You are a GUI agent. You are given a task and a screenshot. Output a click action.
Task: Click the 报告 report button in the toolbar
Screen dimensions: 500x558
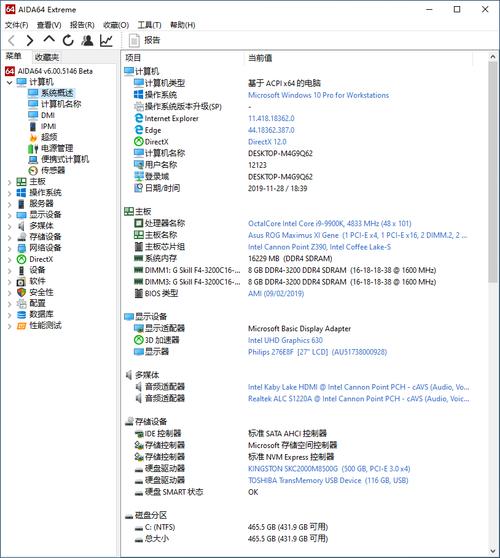coord(144,41)
